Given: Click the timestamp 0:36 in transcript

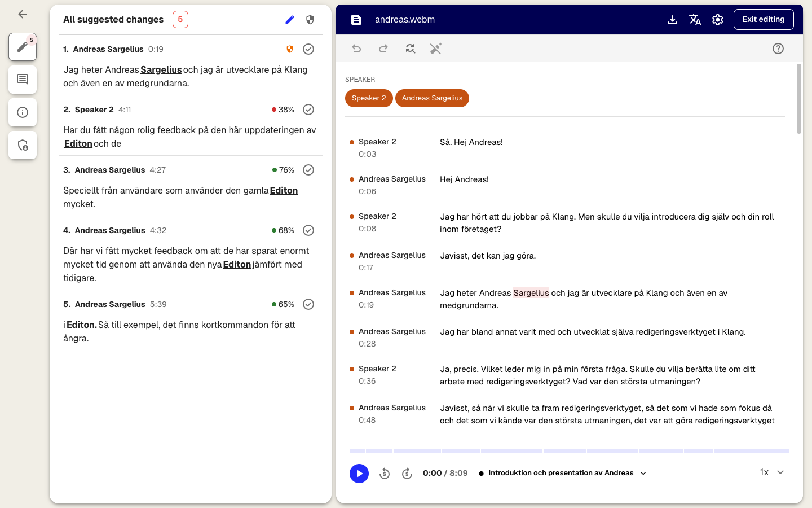Looking at the screenshot, I should pyautogui.click(x=367, y=381).
